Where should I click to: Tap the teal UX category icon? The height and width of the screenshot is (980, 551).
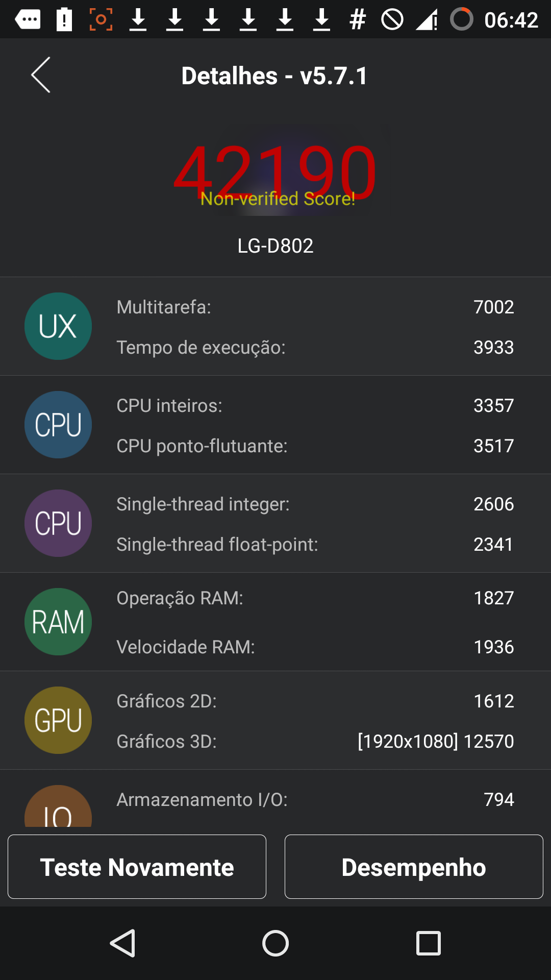click(x=58, y=326)
